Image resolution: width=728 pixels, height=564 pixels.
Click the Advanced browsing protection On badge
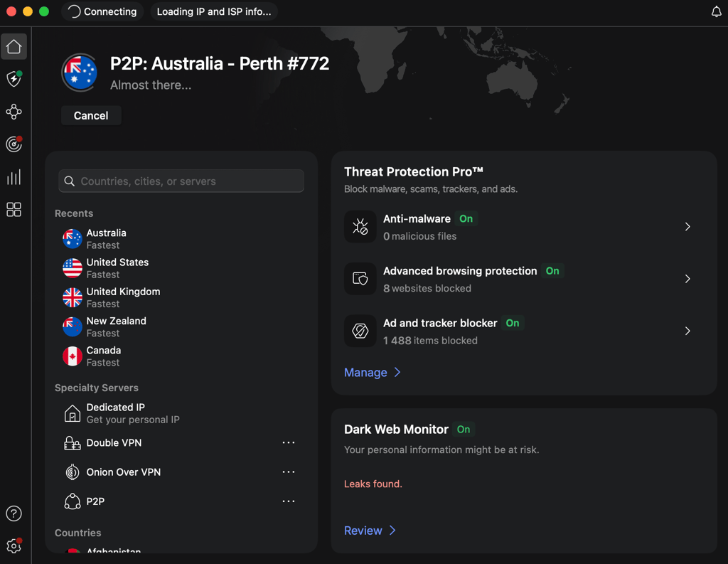coord(552,271)
